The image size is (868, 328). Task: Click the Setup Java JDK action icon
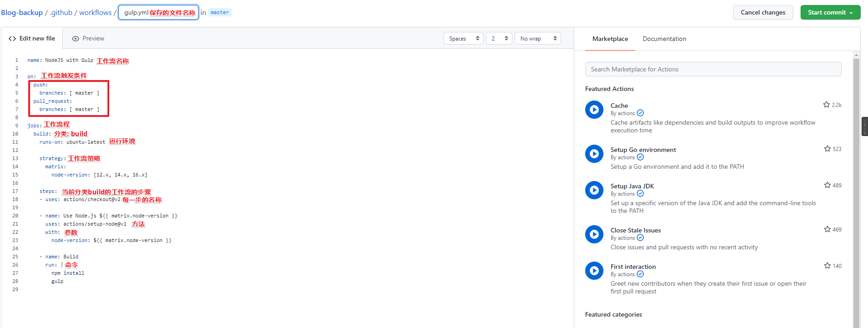tap(594, 190)
